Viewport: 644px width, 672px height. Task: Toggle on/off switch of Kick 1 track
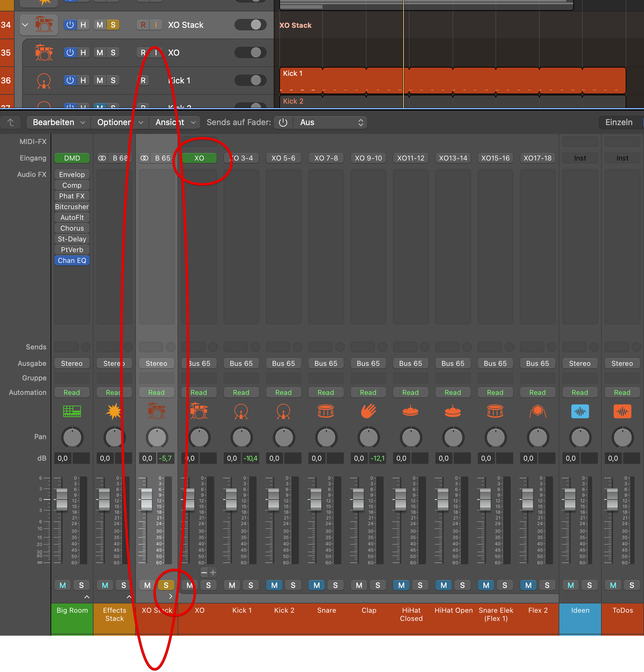(x=250, y=80)
